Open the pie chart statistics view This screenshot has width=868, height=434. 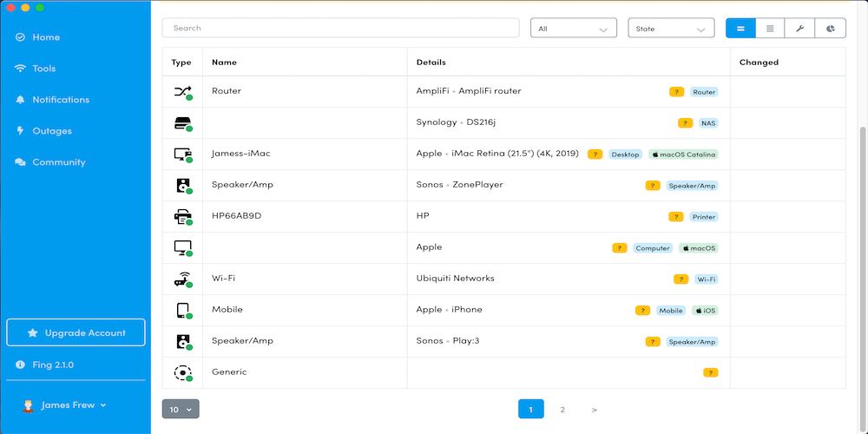(831, 29)
